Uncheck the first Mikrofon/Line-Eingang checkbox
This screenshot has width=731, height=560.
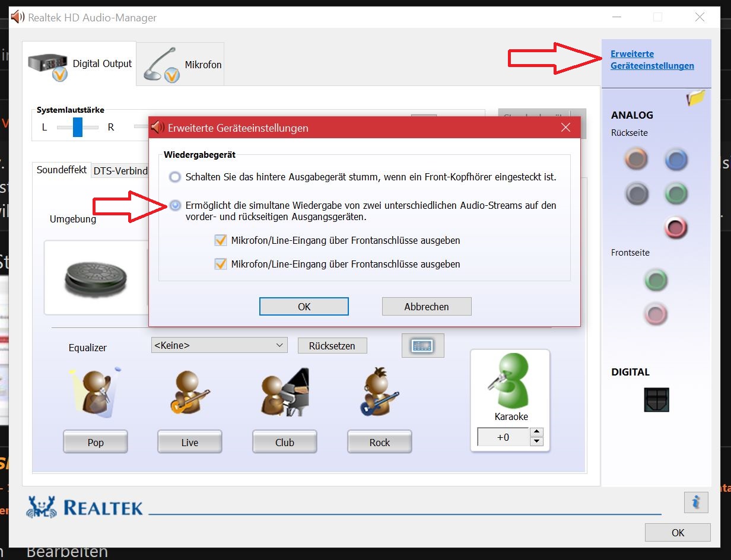point(221,240)
